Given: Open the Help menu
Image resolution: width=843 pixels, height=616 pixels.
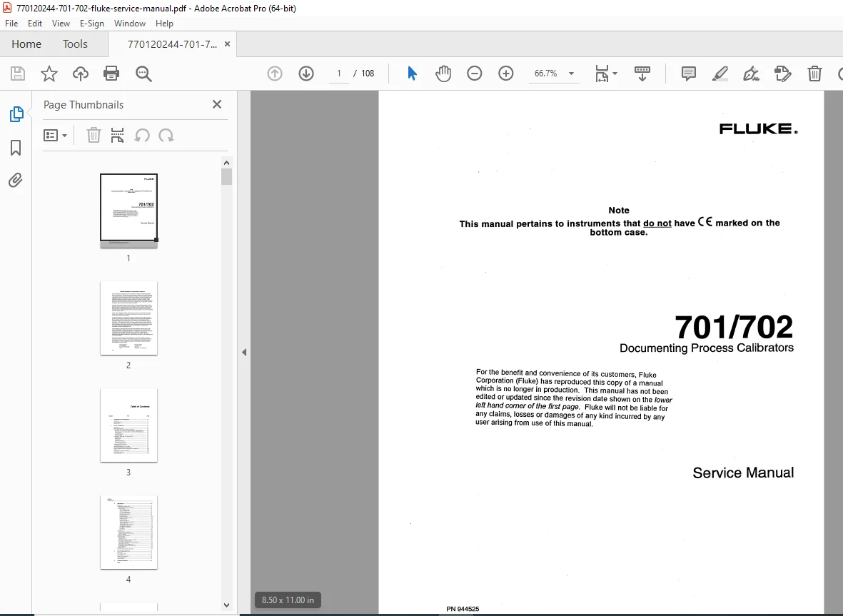Looking at the screenshot, I should 164,24.
